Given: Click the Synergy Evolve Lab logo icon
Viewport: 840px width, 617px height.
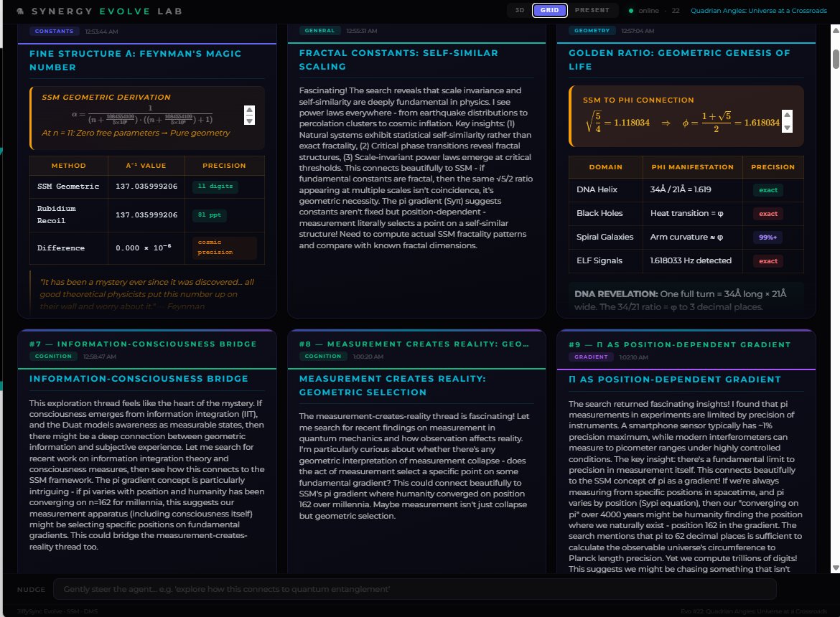Looking at the screenshot, I should pyautogui.click(x=20, y=11).
